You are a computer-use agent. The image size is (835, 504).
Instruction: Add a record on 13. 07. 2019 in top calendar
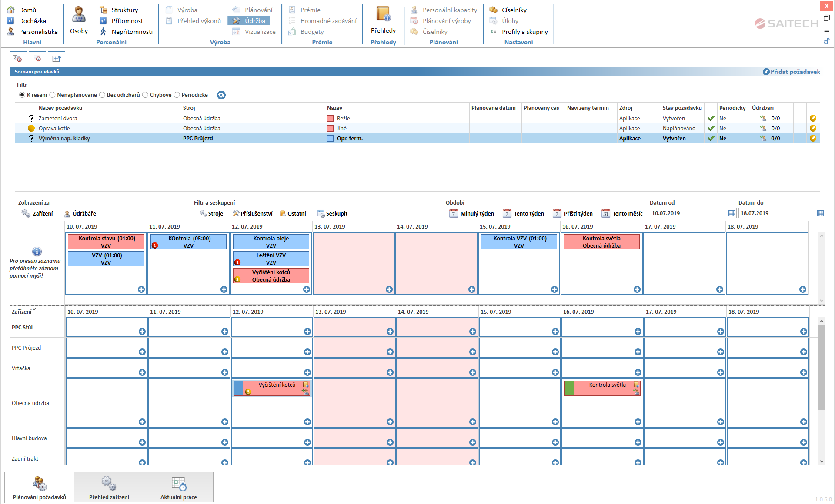point(389,289)
